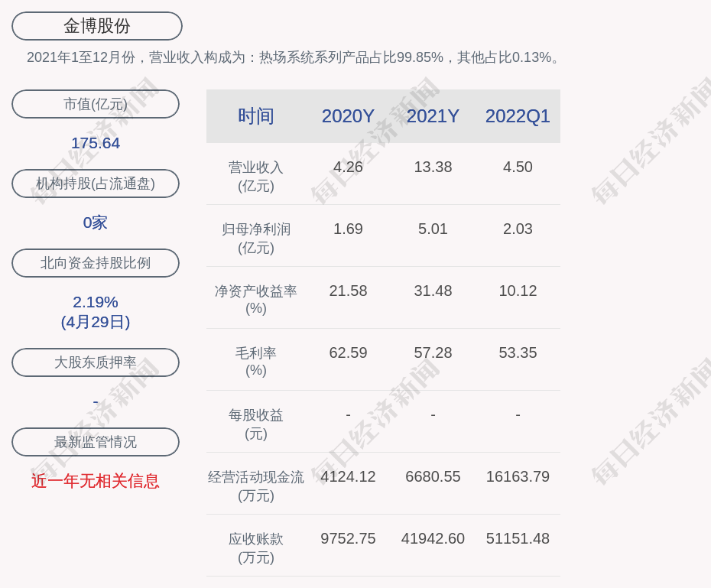Click the 大股东质押率 label
This screenshot has width=711, height=588.
[96, 362]
